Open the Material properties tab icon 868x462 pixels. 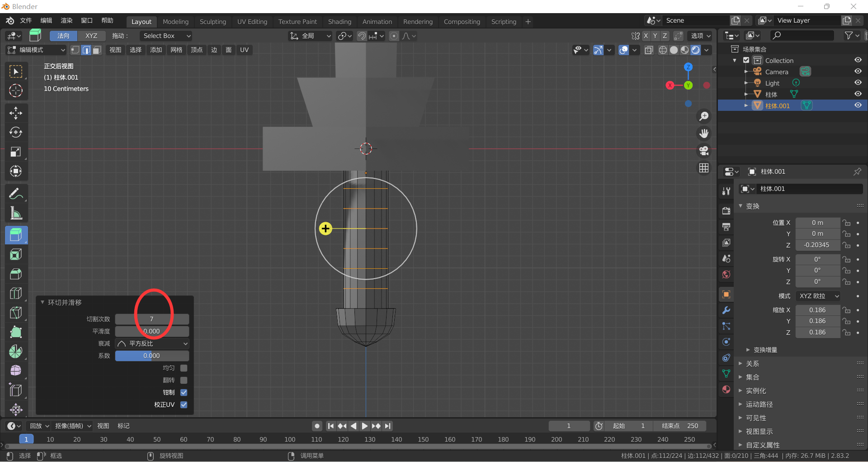[x=726, y=390]
